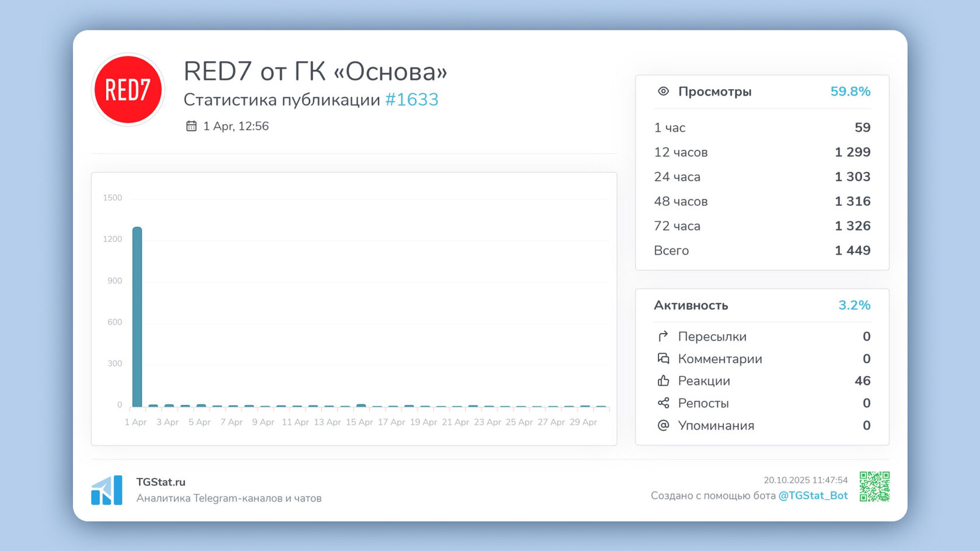Screen dimensions: 980x551
Task: Click the 600 y-axis label
Action: click(115, 322)
